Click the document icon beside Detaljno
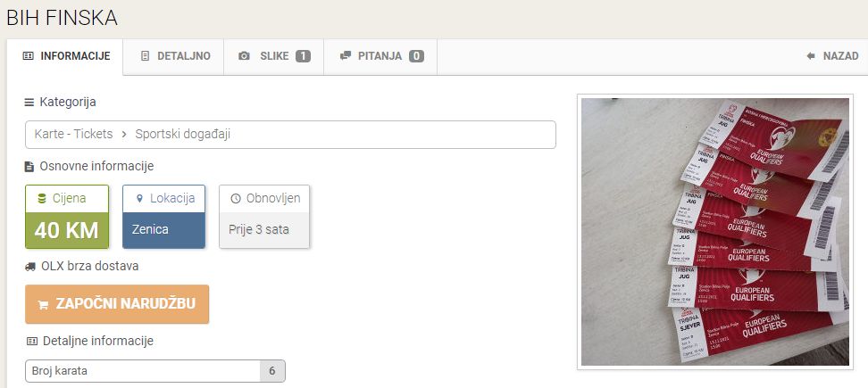The image size is (868, 388). [145, 56]
